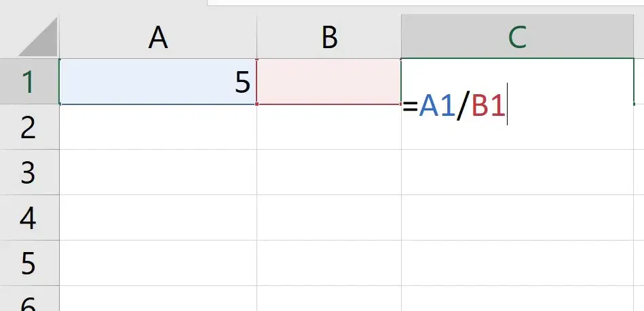
Task: Click cell A3
Action: point(158,172)
